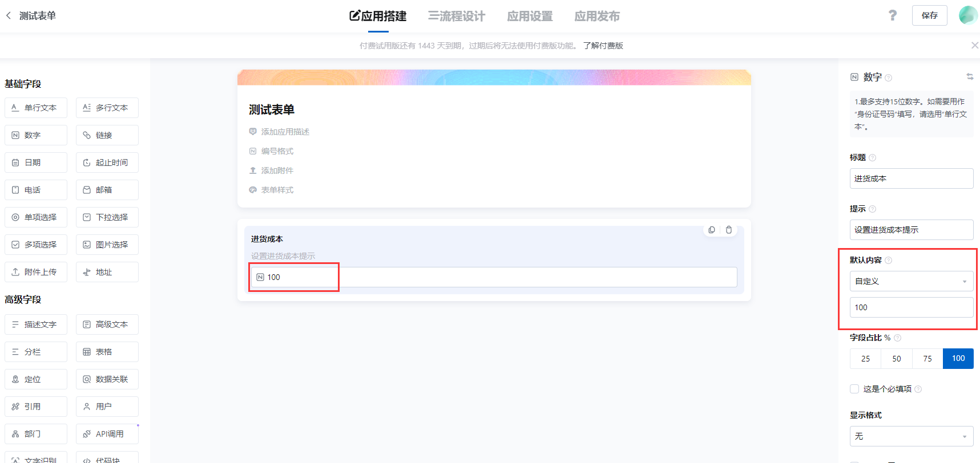Image resolution: width=980 pixels, height=463 pixels.
Task: Edit the 提示 input field
Action: pyautogui.click(x=912, y=230)
